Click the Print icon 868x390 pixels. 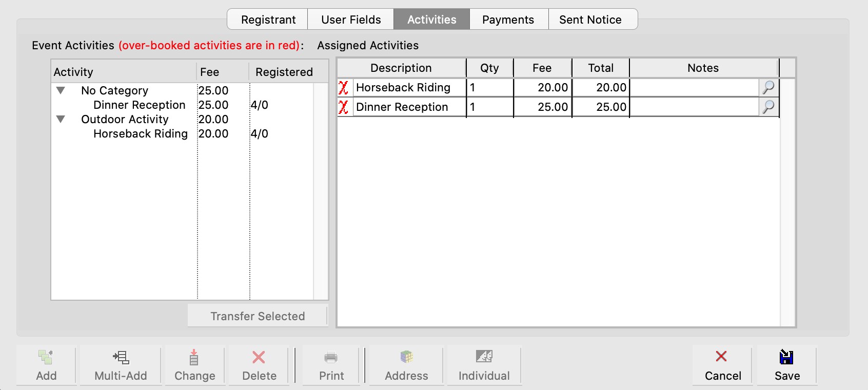click(x=331, y=358)
